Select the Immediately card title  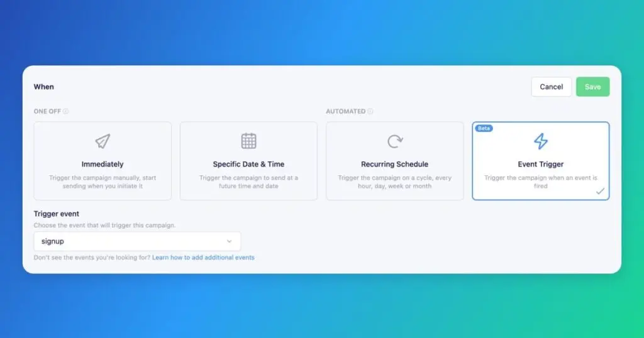click(103, 164)
